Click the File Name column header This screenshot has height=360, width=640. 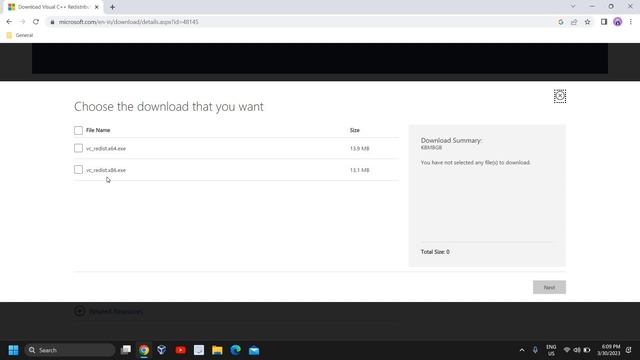[x=98, y=130]
